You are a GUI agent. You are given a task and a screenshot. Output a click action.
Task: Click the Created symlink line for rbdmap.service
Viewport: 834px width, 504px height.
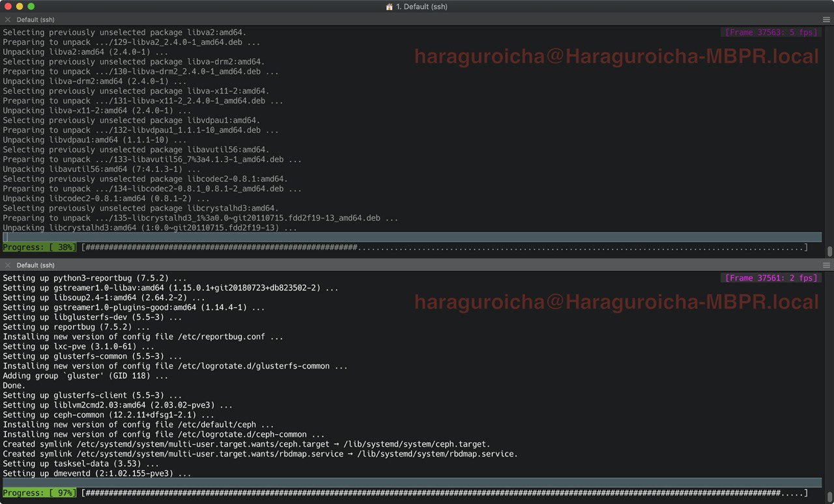tap(261, 454)
